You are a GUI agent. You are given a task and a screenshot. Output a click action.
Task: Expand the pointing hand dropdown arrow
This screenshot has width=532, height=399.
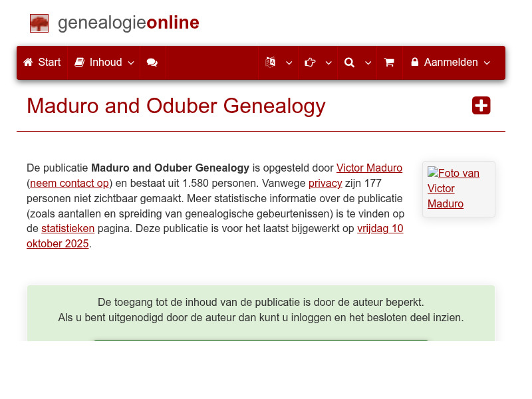pyautogui.click(x=329, y=63)
